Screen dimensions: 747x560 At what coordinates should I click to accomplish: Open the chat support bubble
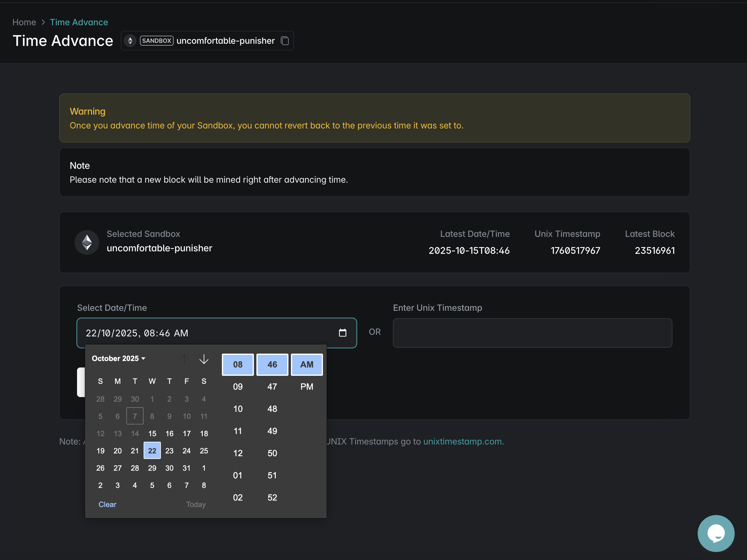tap(715, 533)
